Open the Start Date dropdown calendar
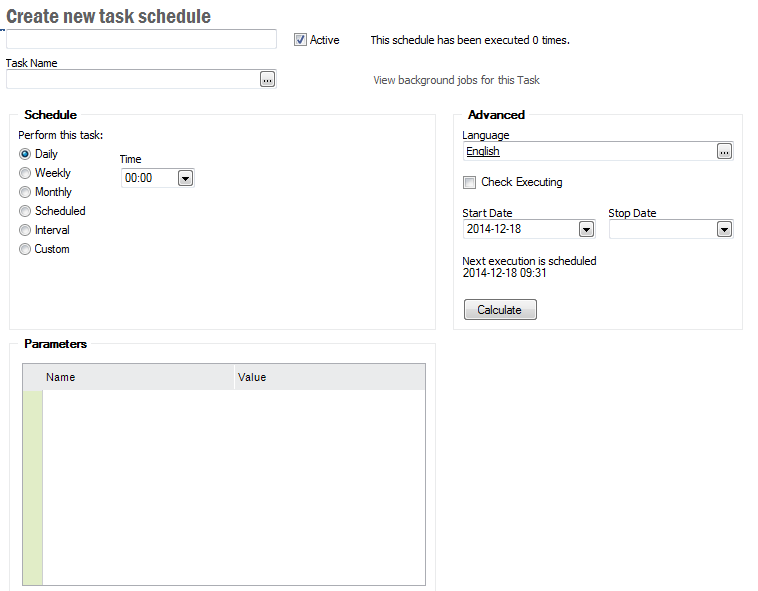Image resolution: width=758 pixels, height=591 pixels. 586,229
